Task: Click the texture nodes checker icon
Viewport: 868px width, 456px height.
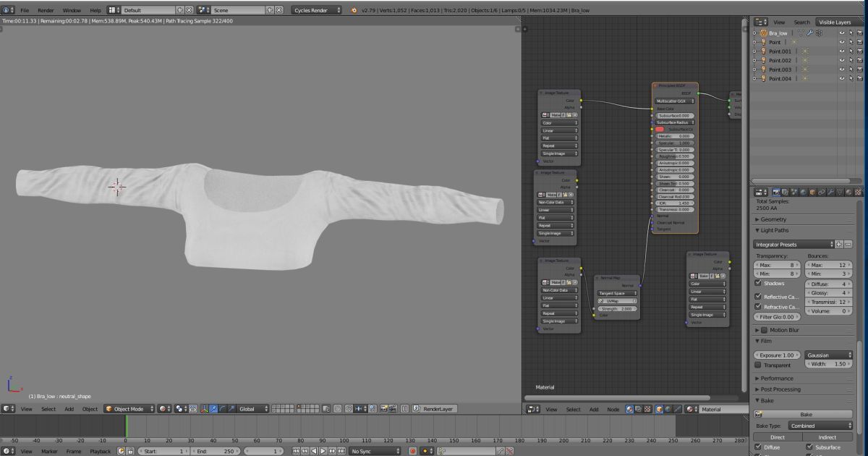Action: click(647, 409)
